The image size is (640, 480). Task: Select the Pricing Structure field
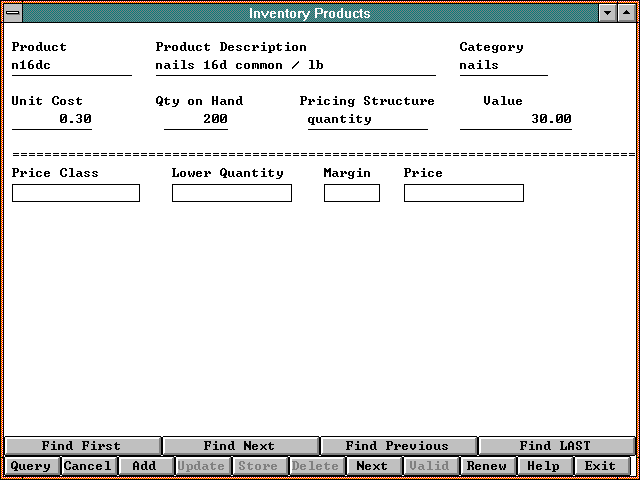[x=367, y=119]
